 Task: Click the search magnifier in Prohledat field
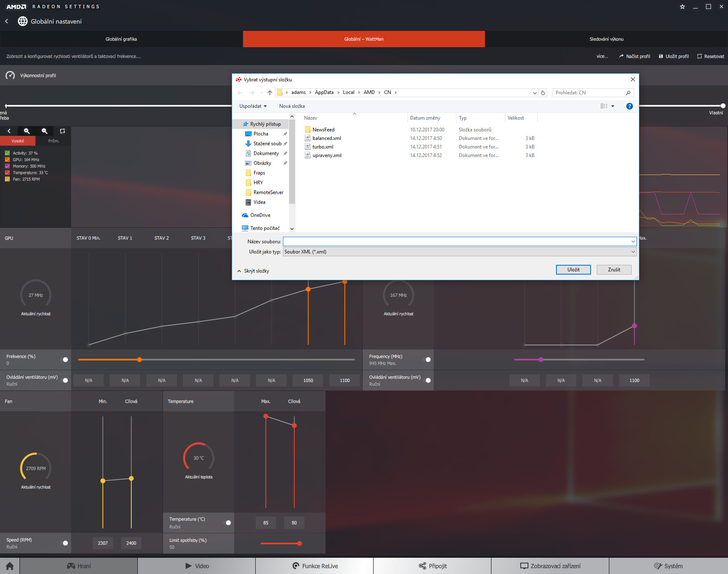[628, 93]
